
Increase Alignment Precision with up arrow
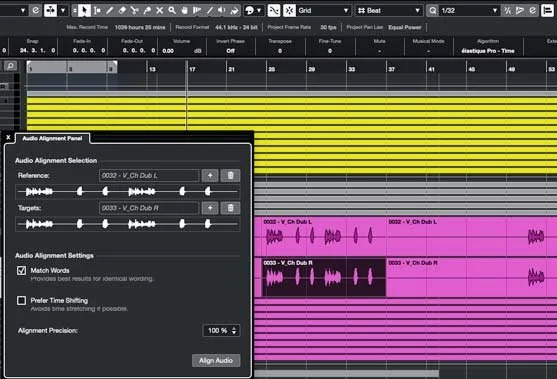pyautogui.click(x=234, y=328)
